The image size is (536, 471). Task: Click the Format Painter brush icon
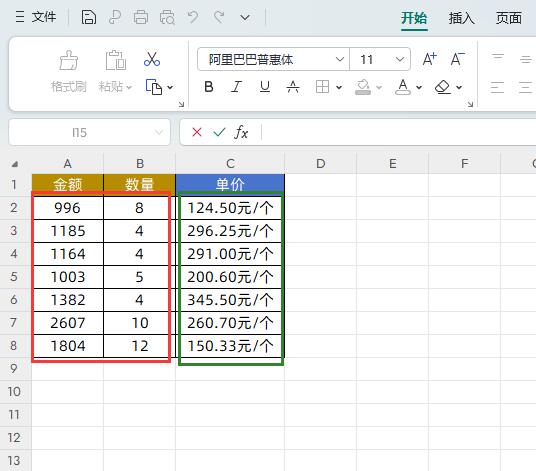point(68,60)
